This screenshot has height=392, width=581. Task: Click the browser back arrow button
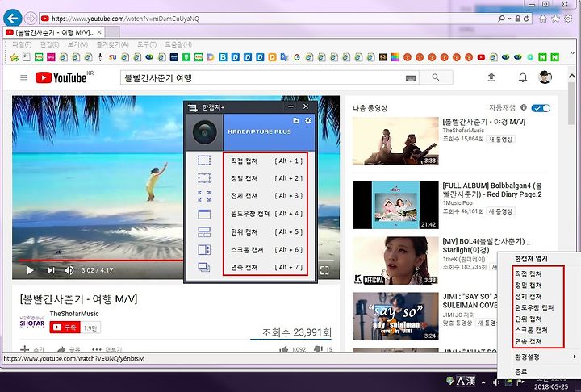point(13,19)
